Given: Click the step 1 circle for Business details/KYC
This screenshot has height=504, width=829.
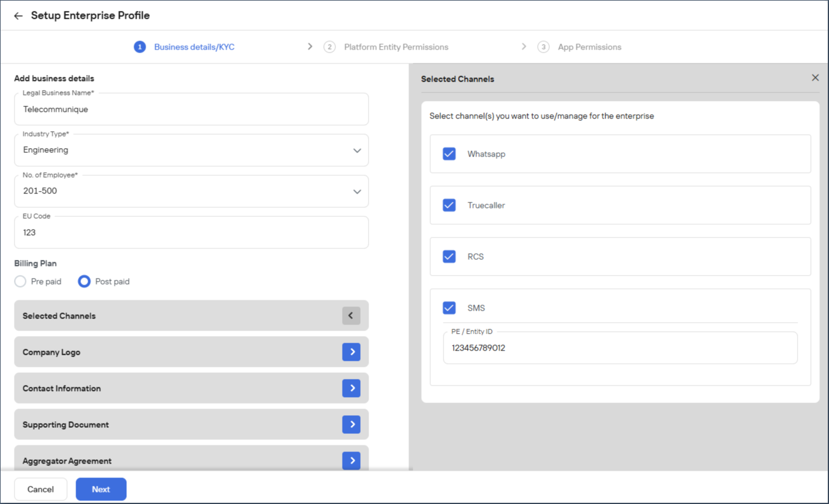Looking at the screenshot, I should tap(140, 47).
